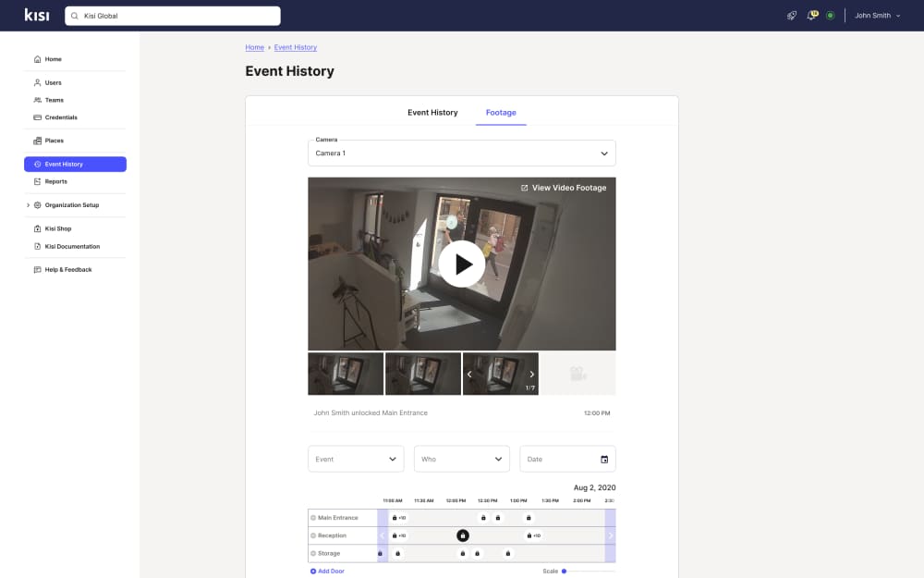Click the Main Entrance +10 lock cluster
Screen dimensions: 924x578
tap(398, 518)
